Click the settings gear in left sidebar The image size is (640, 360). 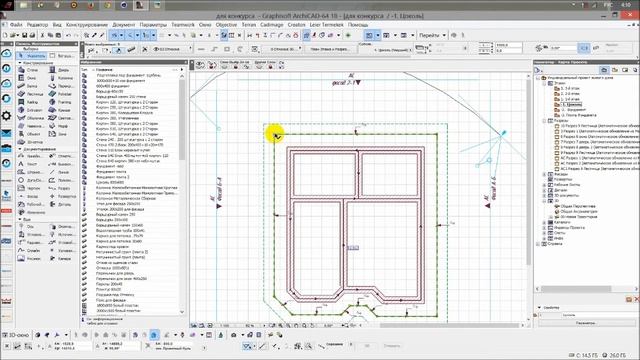point(7,116)
